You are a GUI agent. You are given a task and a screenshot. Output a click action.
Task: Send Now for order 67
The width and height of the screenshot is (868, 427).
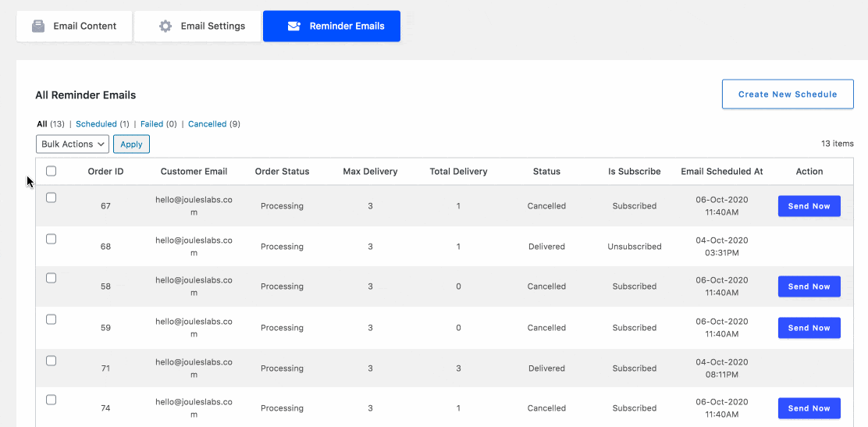click(x=809, y=206)
